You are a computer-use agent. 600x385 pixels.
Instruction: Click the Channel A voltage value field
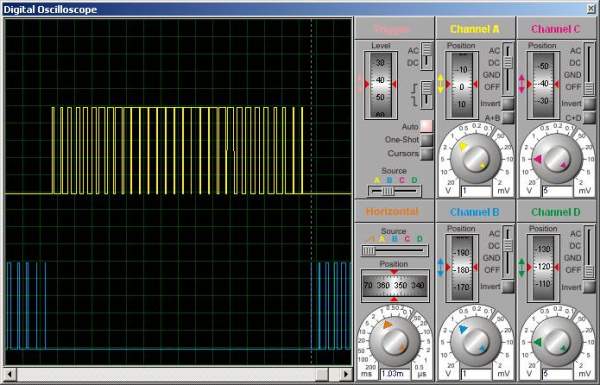[476, 191]
